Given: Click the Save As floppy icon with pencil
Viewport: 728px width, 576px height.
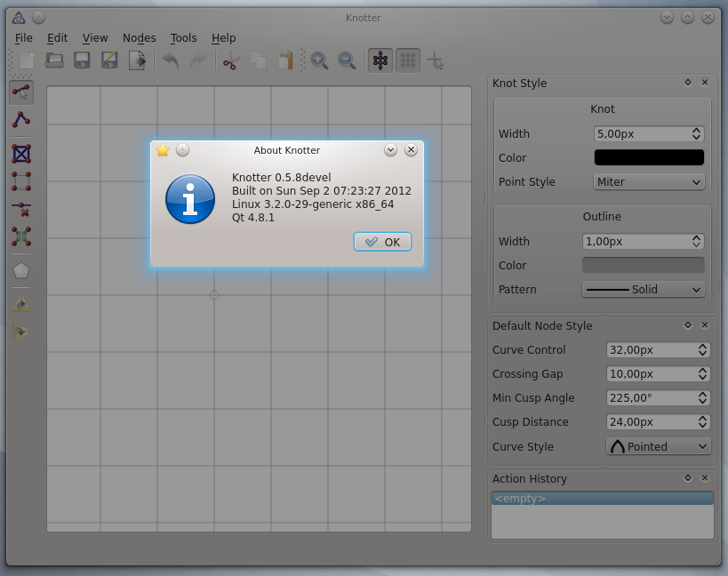Looking at the screenshot, I should (x=109, y=60).
